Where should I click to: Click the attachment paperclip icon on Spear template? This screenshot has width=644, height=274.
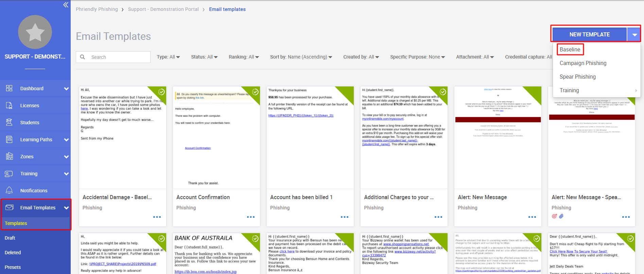tap(561, 216)
